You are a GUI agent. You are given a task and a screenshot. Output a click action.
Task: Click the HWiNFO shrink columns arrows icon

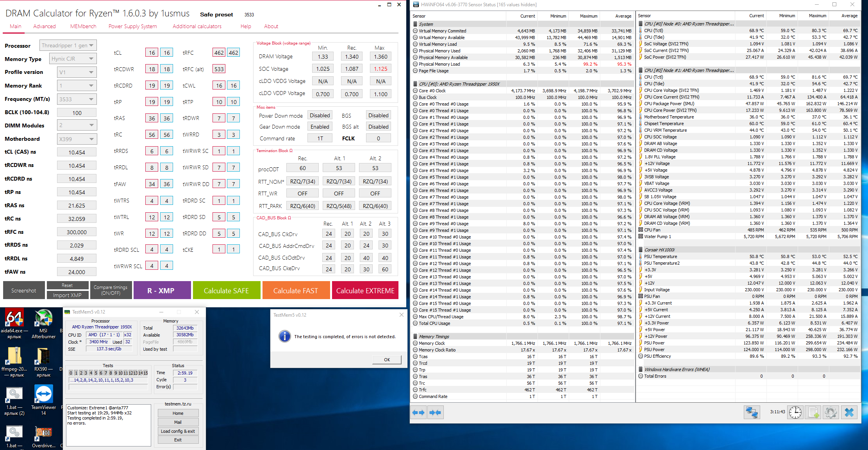tap(435, 412)
